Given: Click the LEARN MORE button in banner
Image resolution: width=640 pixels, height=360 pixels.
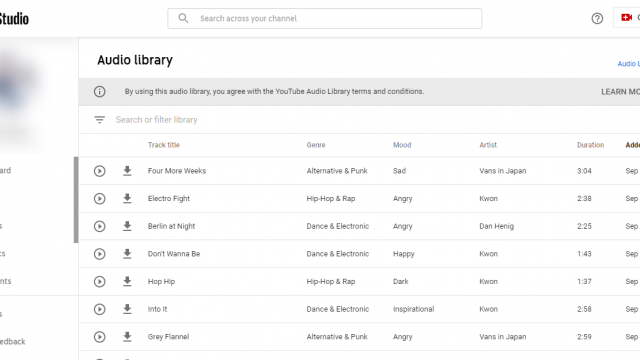Looking at the screenshot, I should [620, 92].
